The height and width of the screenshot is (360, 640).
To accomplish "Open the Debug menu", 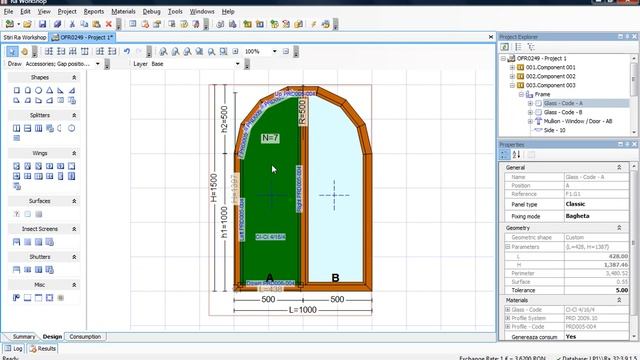I will click(x=151, y=11).
